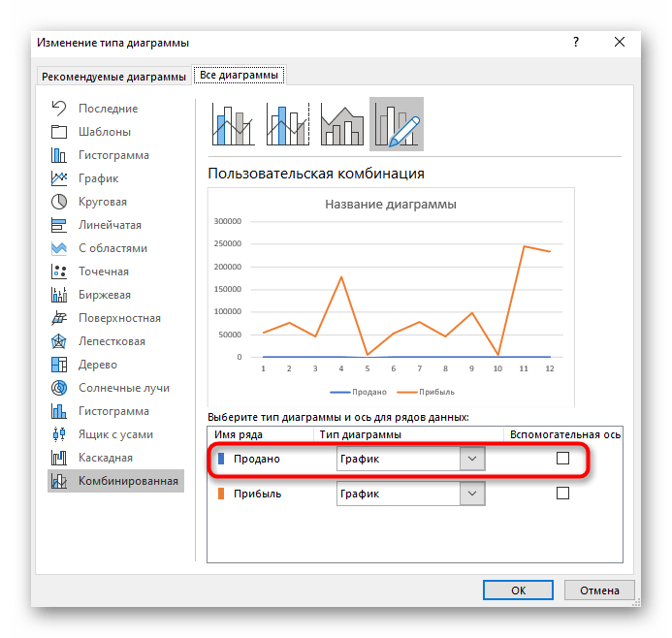The height and width of the screenshot is (638, 672).
Task: Click the Каскадная category label
Action: coord(106,458)
